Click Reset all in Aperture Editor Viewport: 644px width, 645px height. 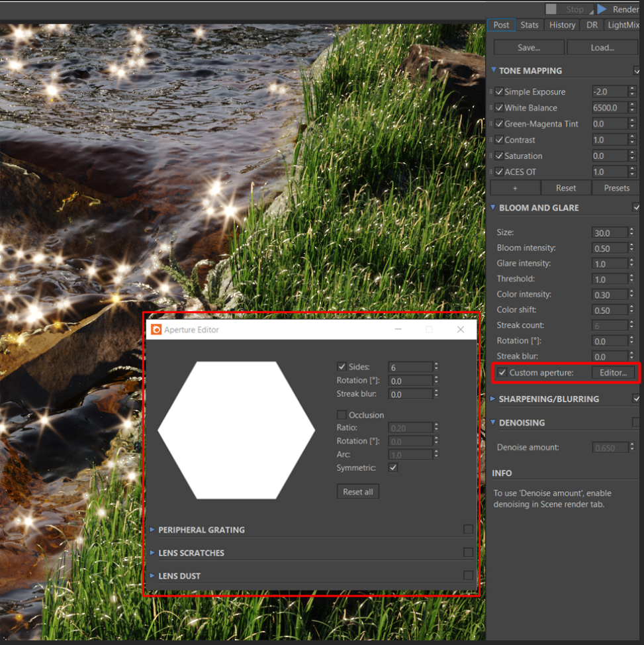point(357,492)
